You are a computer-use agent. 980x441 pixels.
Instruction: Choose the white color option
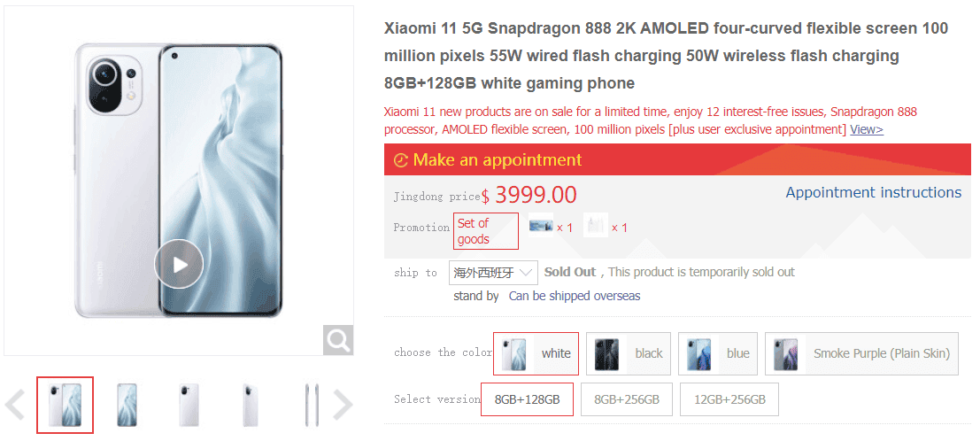(536, 353)
